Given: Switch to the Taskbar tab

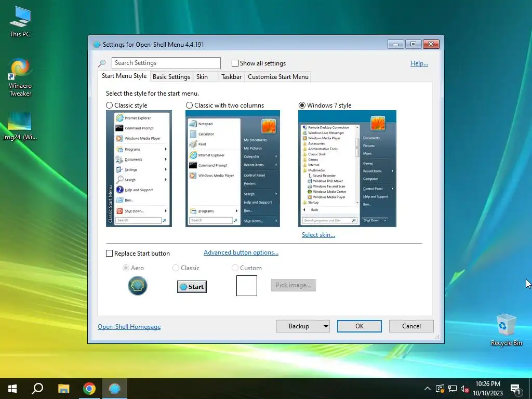Looking at the screenshot, I should 231,77.
